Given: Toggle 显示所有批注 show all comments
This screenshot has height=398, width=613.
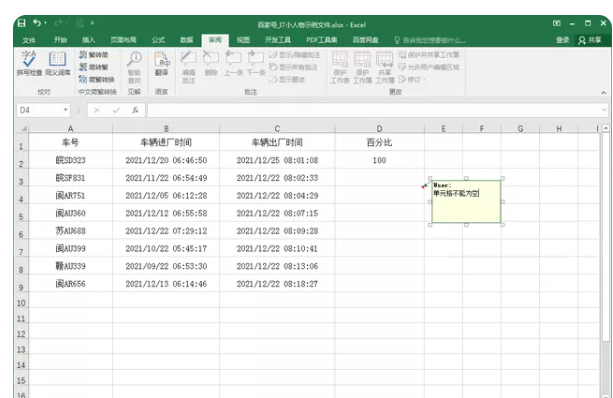Looking at the screenshot, I should (x=293, y=67).
